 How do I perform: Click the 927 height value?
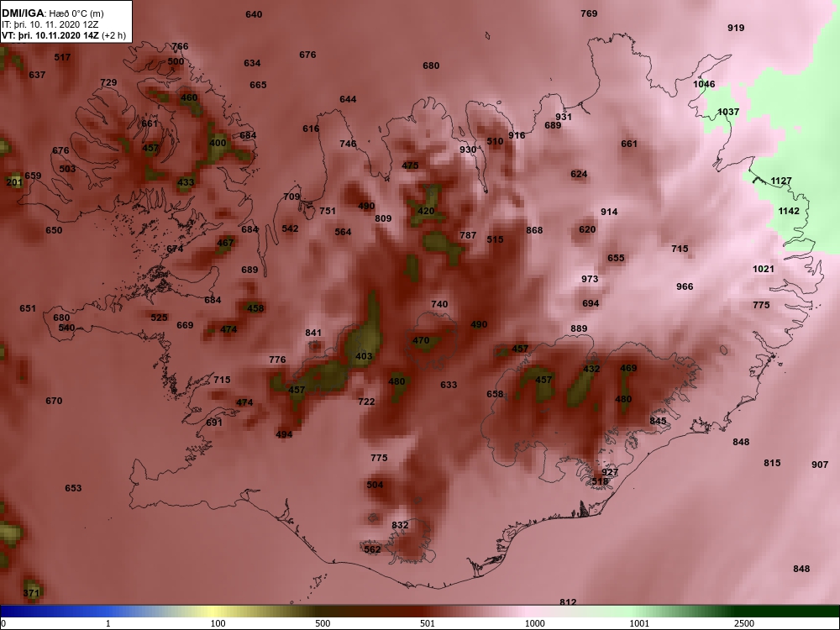click(610, 472)
